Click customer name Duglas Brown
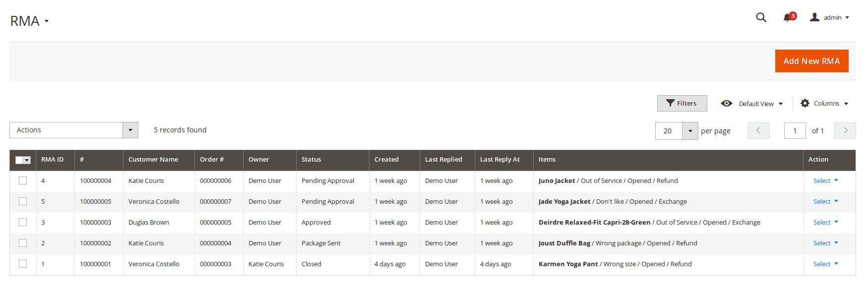The height and width of the screenshot is (296, 868). 149,222
